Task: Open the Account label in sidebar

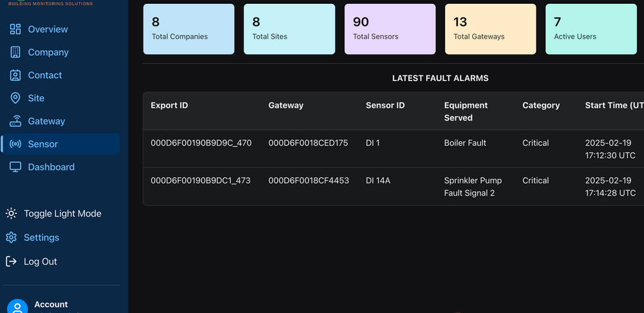Action: [x=51, y=305]
